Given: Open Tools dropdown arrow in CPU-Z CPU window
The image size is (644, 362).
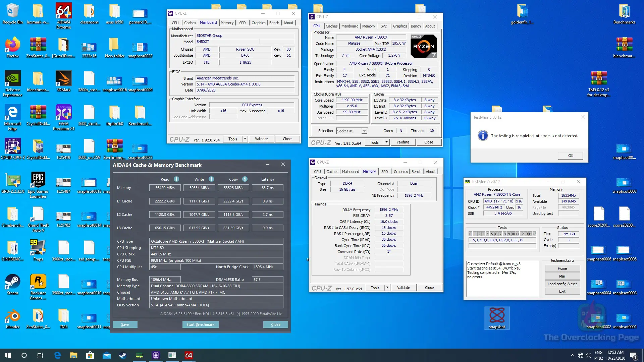Looking at the screenshot, I should pos(386,142).
